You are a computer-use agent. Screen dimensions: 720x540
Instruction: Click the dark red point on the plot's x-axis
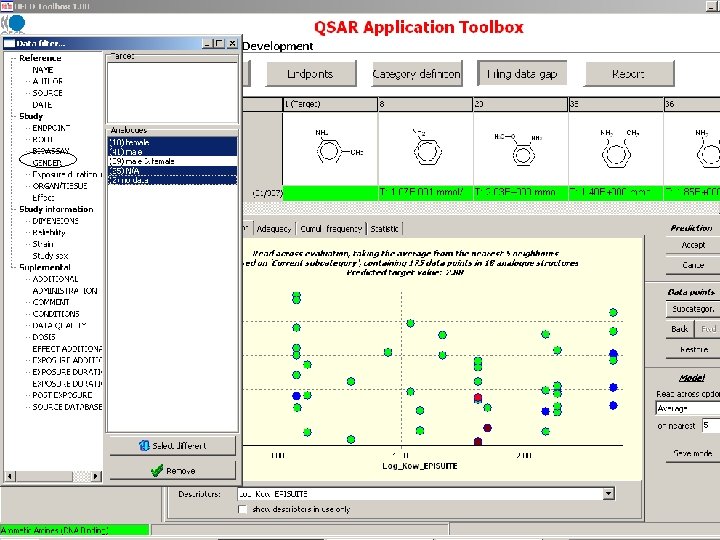click(x=478, y=442)
